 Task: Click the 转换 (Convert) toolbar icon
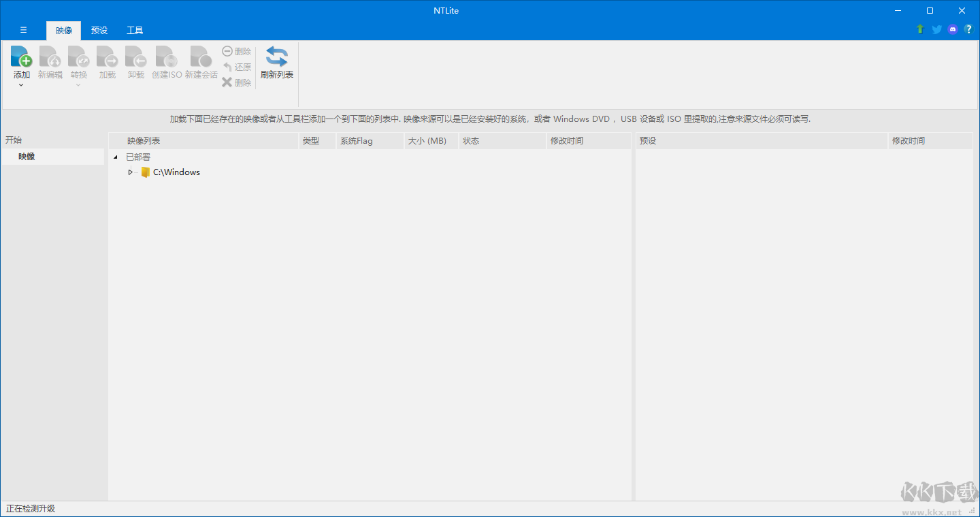click(79, 57)
